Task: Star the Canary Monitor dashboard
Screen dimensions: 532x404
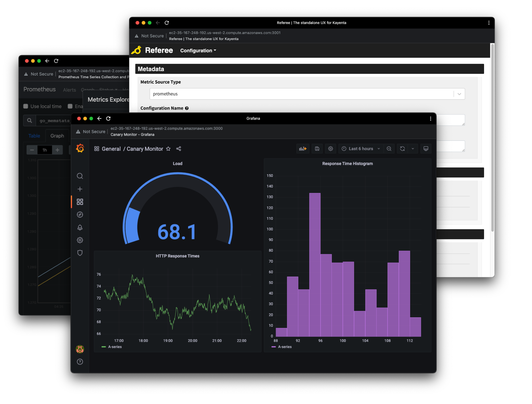Action: click(168, 149)
